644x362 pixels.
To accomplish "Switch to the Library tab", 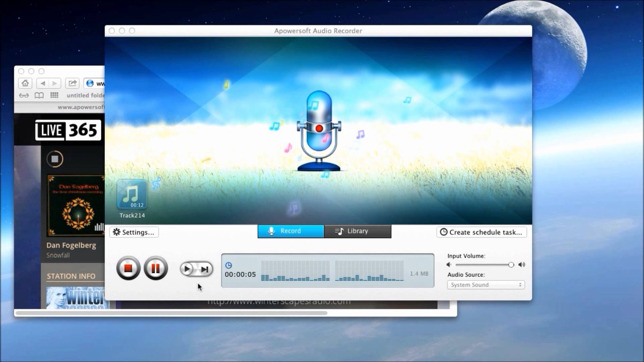I will (x=358, y=231).
